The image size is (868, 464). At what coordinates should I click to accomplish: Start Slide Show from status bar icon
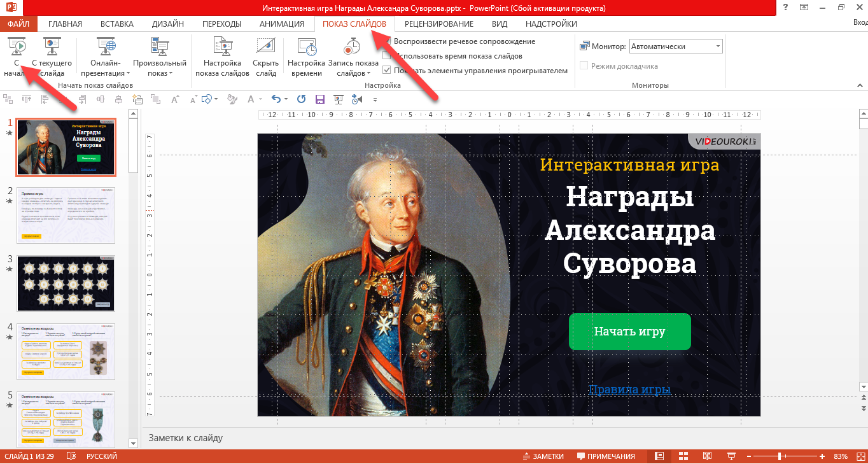point(731,456)
